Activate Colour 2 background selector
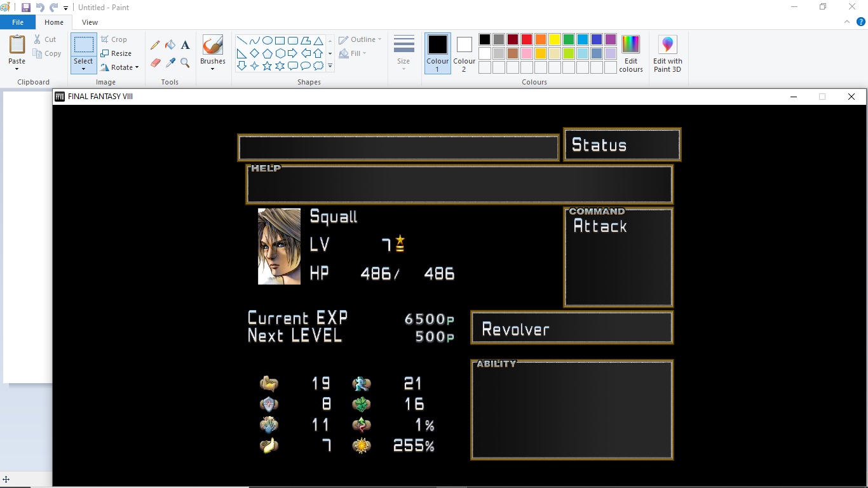 (464, 53)
